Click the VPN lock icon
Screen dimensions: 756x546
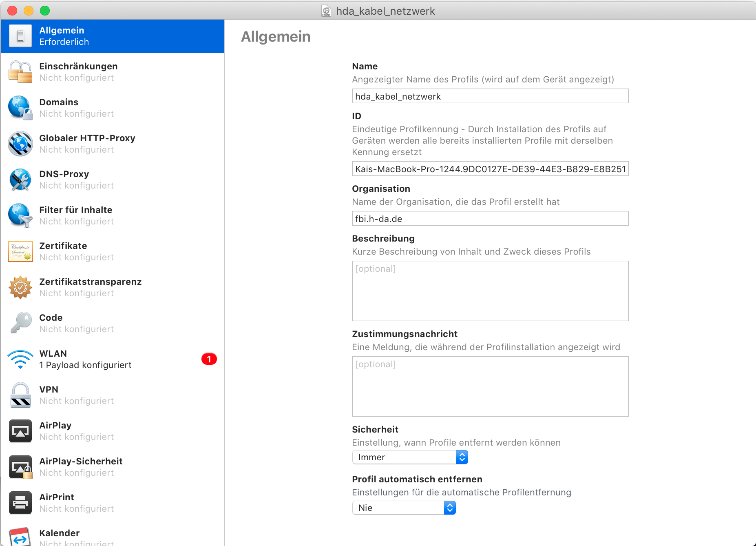coord(20,395)
